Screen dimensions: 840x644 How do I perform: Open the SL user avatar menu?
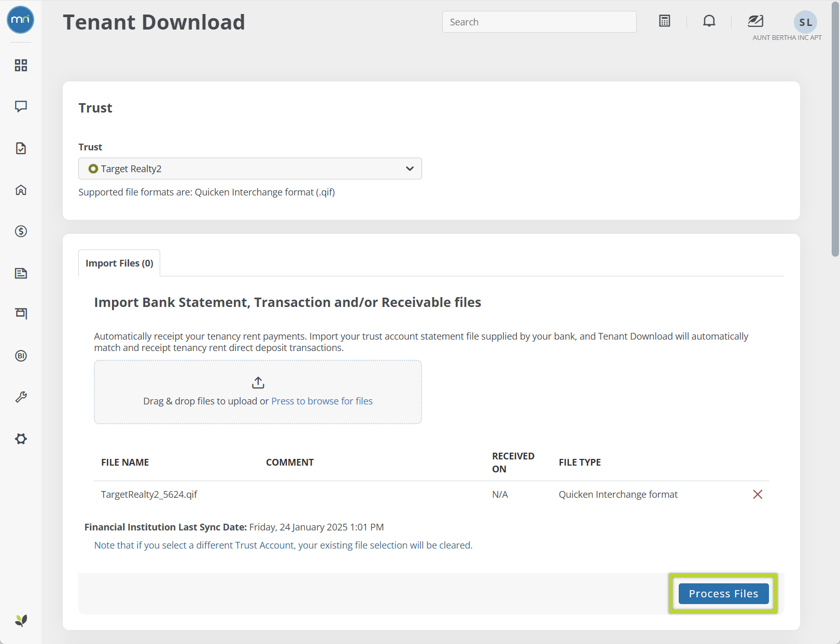[x=805, y=22]
